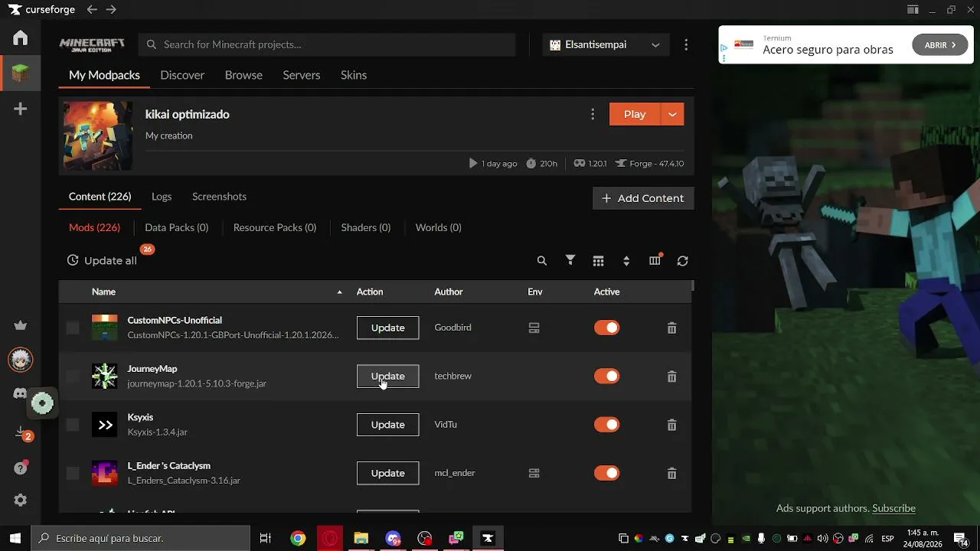Viewport: 980px width, 551px height.
Task: Open the user avatar in the sidebar
Action: click(x=21, y=360)
